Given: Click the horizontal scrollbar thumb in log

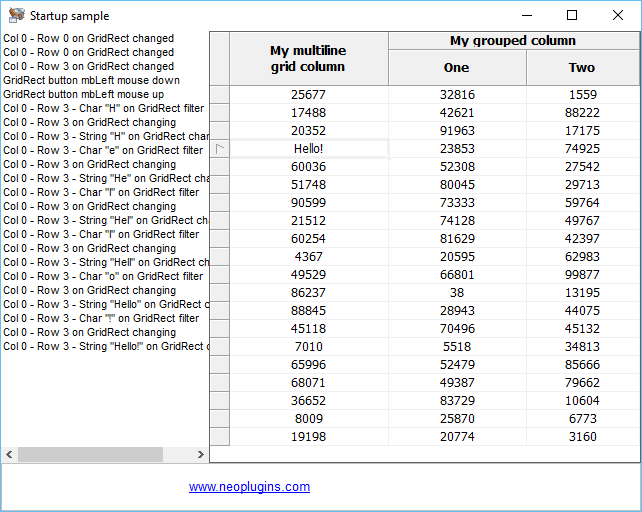Looking at the screenshot, I should (x=90, y=454).
